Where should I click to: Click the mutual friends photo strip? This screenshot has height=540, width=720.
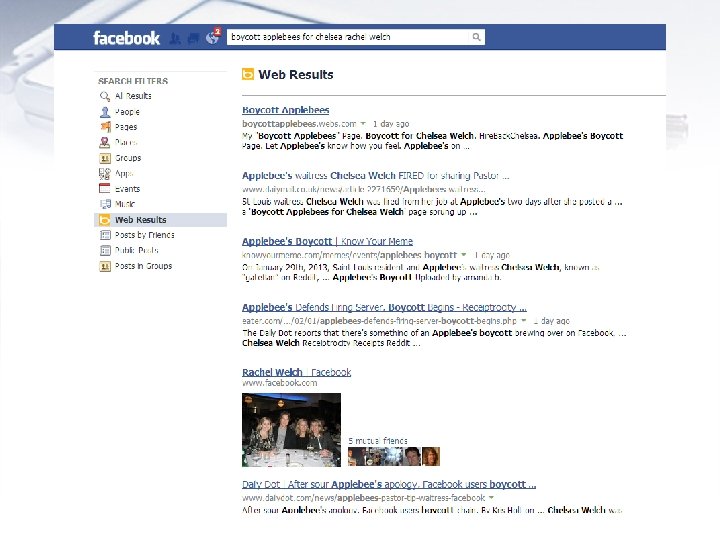point(394,456)
